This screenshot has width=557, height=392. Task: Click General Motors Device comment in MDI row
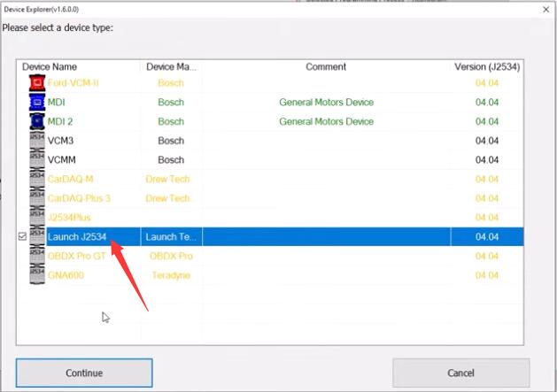tap(326, 103)
